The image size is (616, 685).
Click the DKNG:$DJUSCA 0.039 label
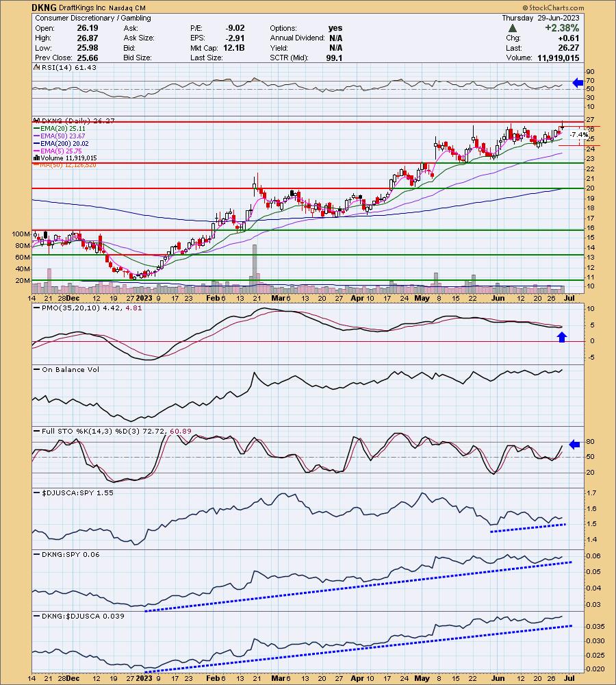(83, 616)
